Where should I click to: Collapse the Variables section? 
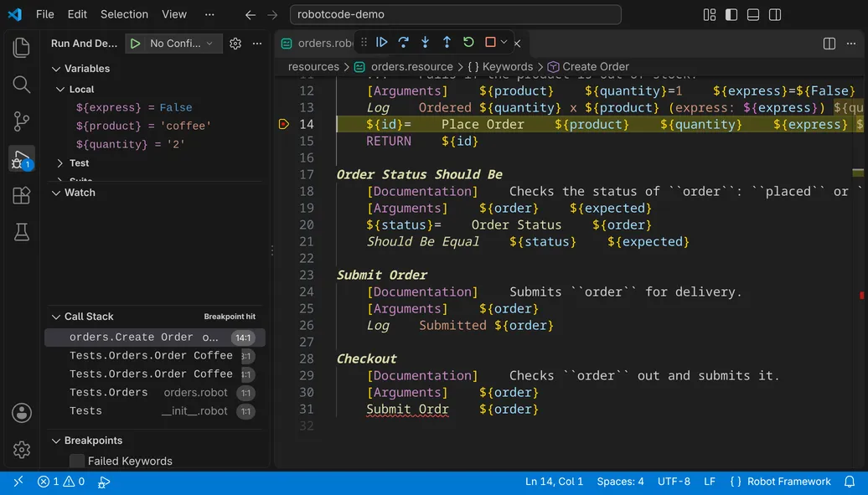click(x=56, y=69)
